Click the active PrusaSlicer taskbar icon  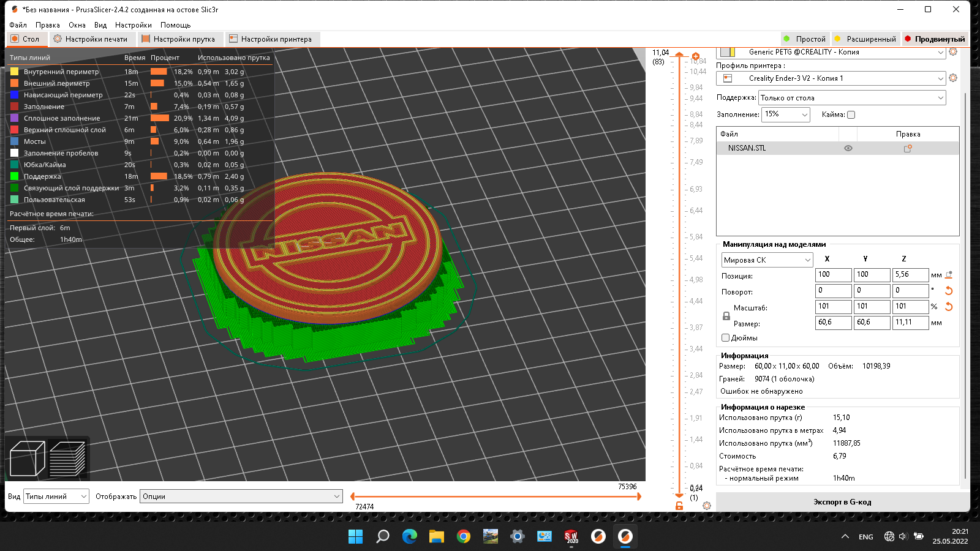(625, 536)
